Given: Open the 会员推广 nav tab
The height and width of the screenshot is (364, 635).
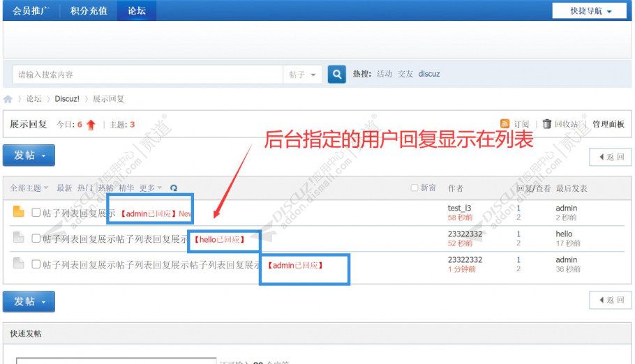Looking at the screenshot, I should coord(31,10).
